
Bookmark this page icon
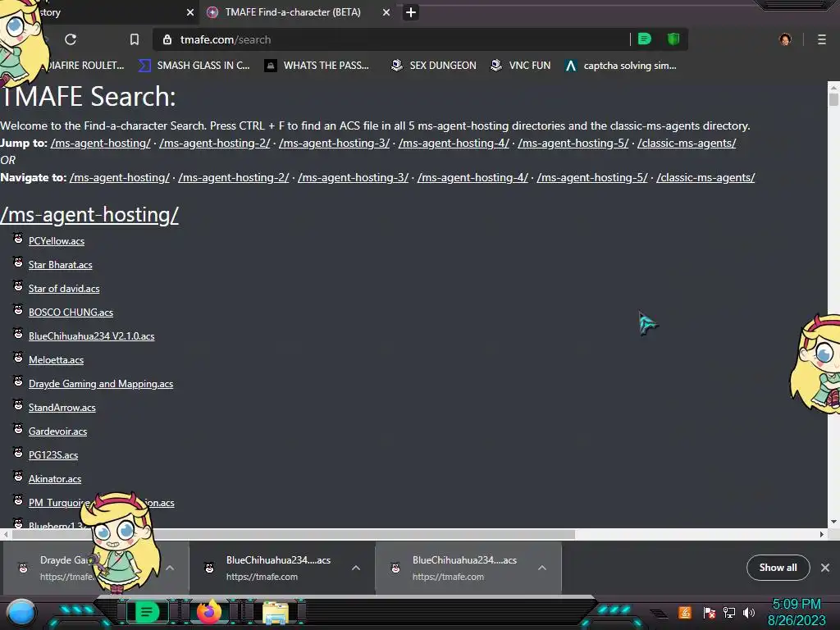[135, 39]
